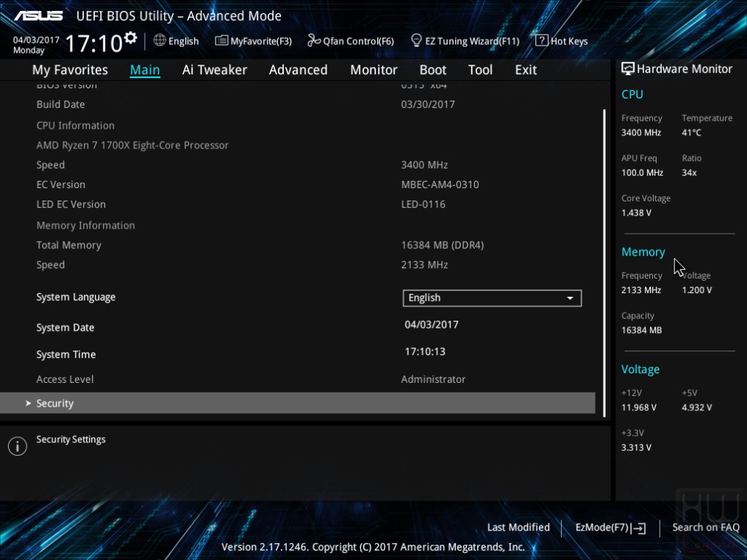The image size is (747, 560).
Task: Go to the Monitor tab
Action: (x=373, y=70)
